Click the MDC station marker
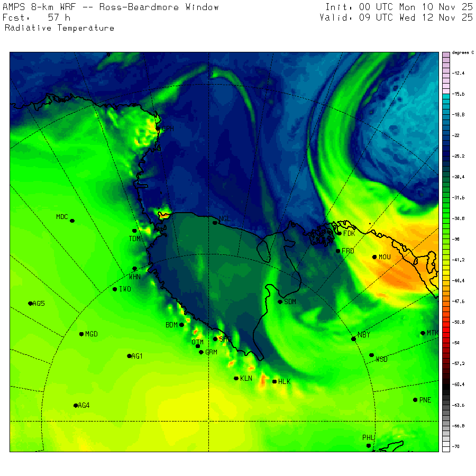This screenshot has height=476, width=476. [x=72, y=221]
